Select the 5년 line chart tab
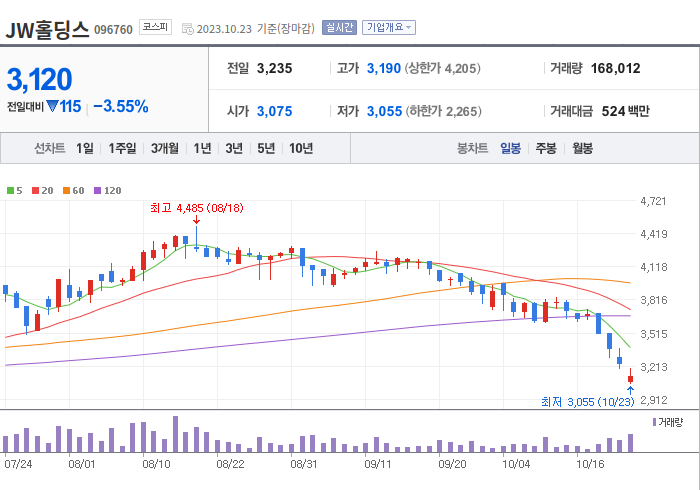This screenshot has height=490, width=700. point(266,148)
